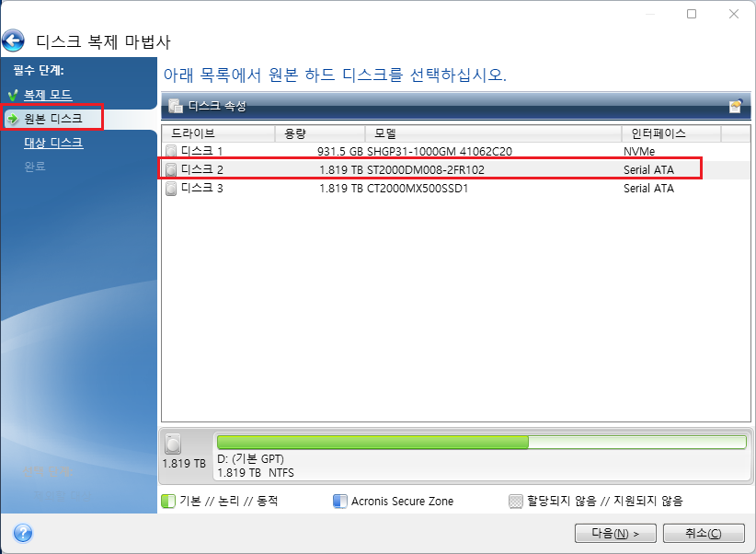Click the green arrow beside 원본 디스크
756x554 pixels.
14,118
